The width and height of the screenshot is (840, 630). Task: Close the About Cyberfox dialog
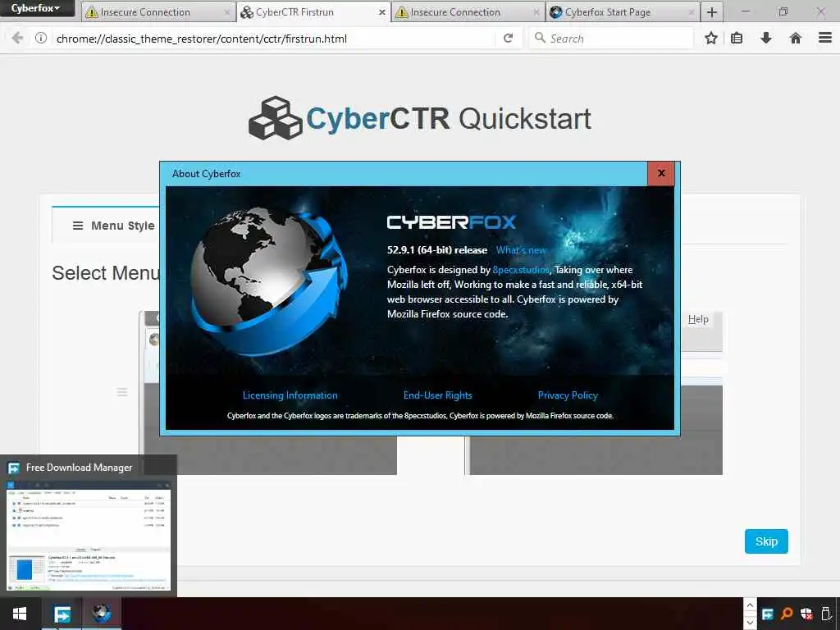pos(661,173)
